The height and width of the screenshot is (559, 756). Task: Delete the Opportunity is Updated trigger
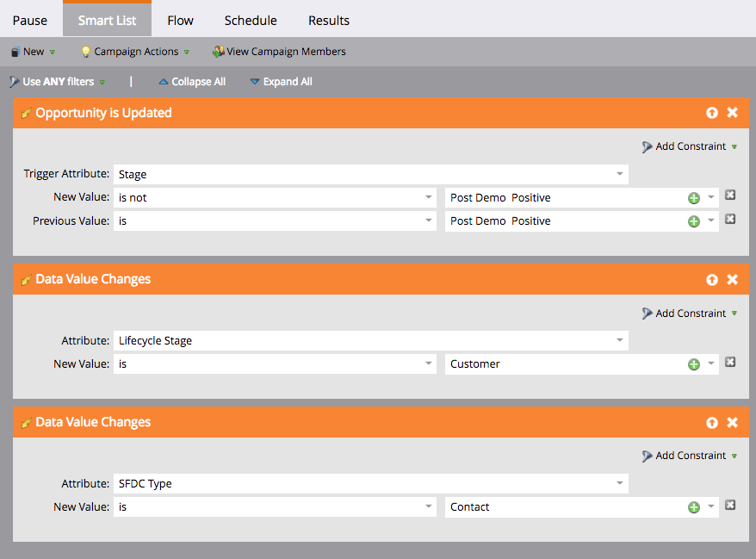pyautogui.click(x=732, y=113)
